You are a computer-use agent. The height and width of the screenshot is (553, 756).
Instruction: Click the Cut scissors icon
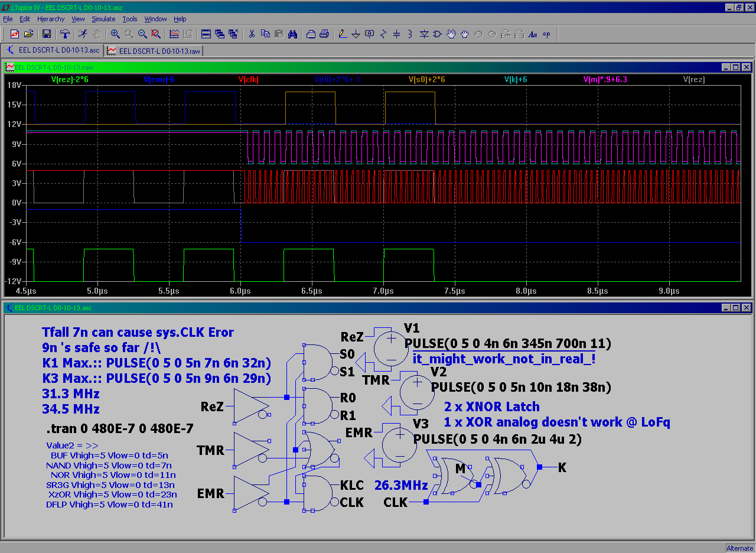(251, 34)
